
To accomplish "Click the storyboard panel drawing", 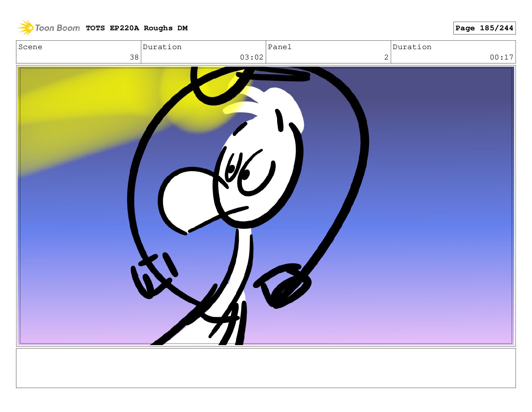I will pos(266,206).
